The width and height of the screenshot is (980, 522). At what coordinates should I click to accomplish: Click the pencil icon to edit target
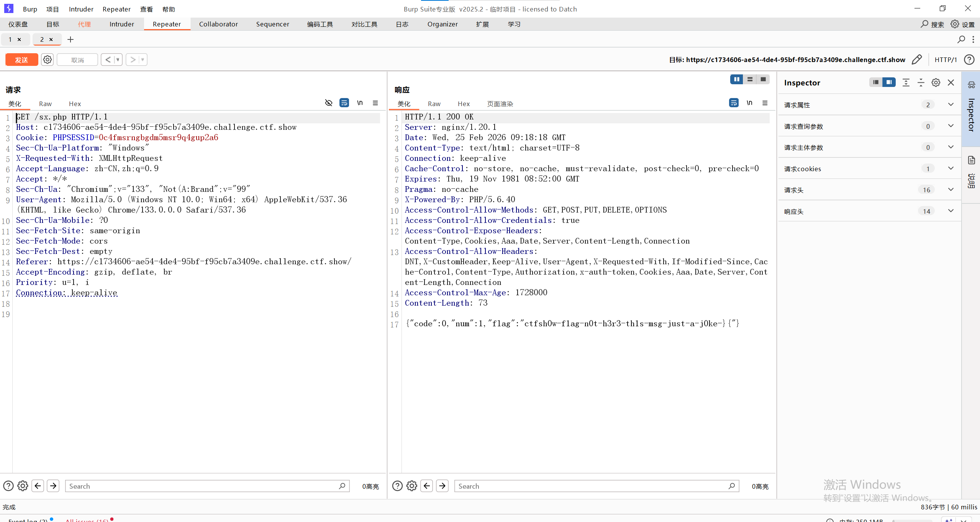(x=917, y=60)
